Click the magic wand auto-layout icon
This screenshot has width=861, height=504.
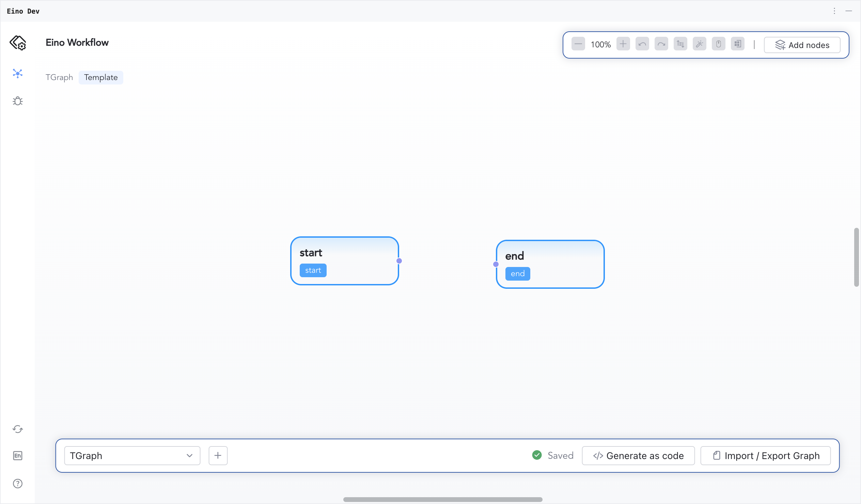699,44
